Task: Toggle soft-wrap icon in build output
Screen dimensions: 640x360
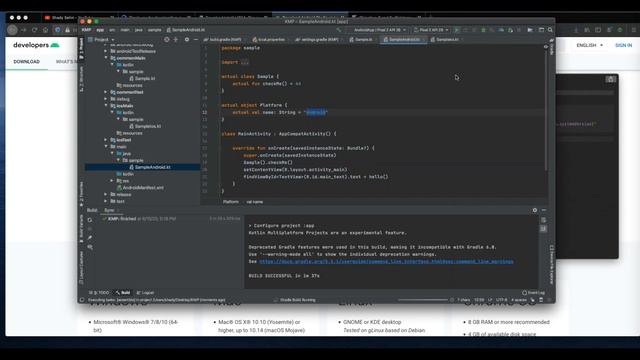Action: 543,220
